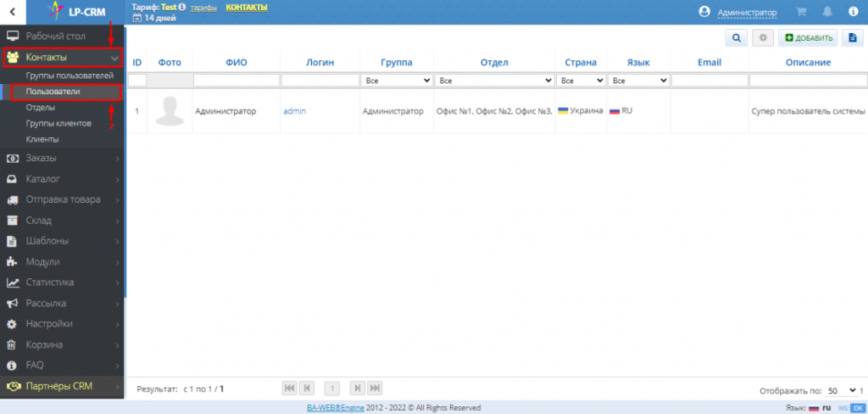Image resolution: width=868 pixels, height=414 pixels.
Task: Open the Отдел filter dropdown
Action: 494,81
